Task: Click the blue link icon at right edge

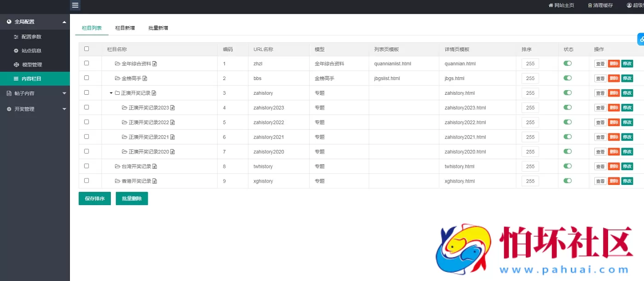Action: (641, 40)
